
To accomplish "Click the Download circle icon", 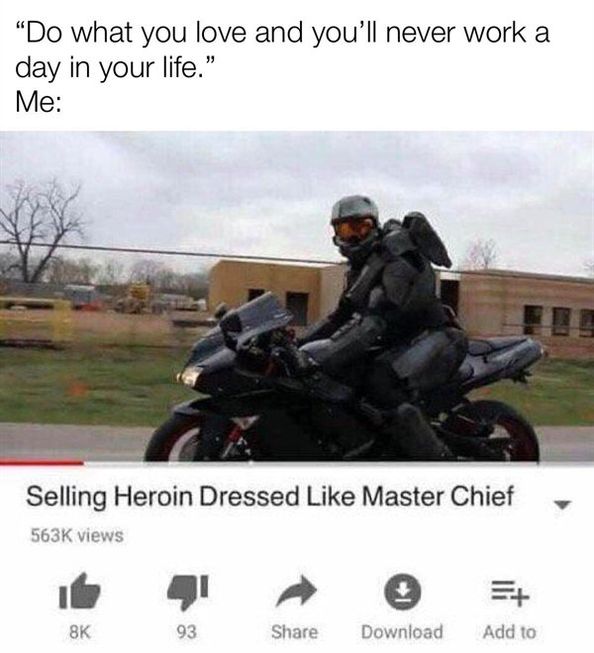I will pos(402,591).
